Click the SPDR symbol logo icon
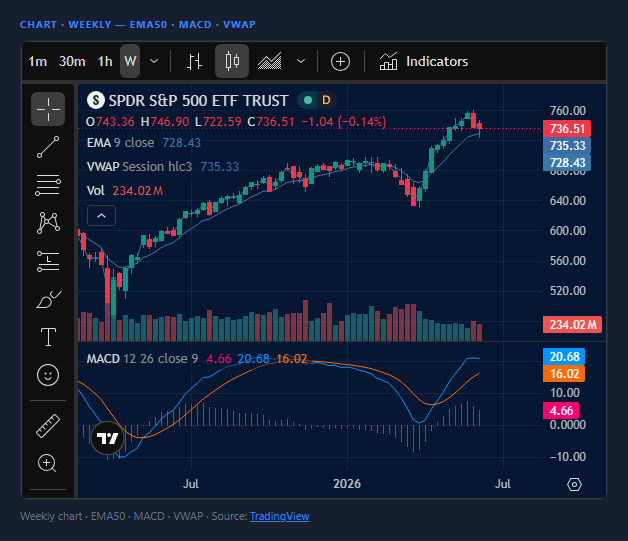Screen dimensions: 628x541 (x=96, y=100)
